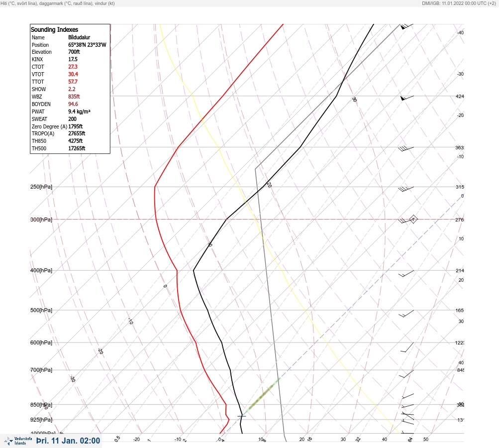
Task: Click the right-side height label '424'
Action: point(460,96)
